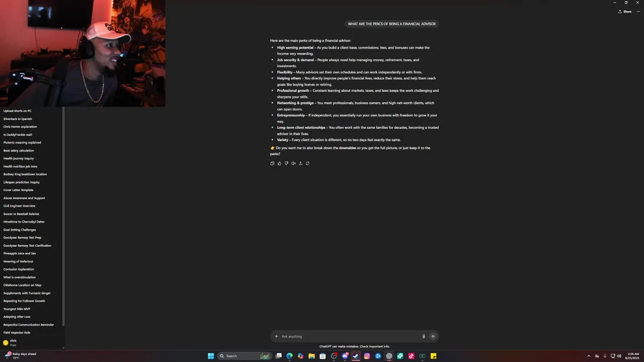Click the taskbar Search box
This screenshot has height=362, width=644.
pos(245,356)
